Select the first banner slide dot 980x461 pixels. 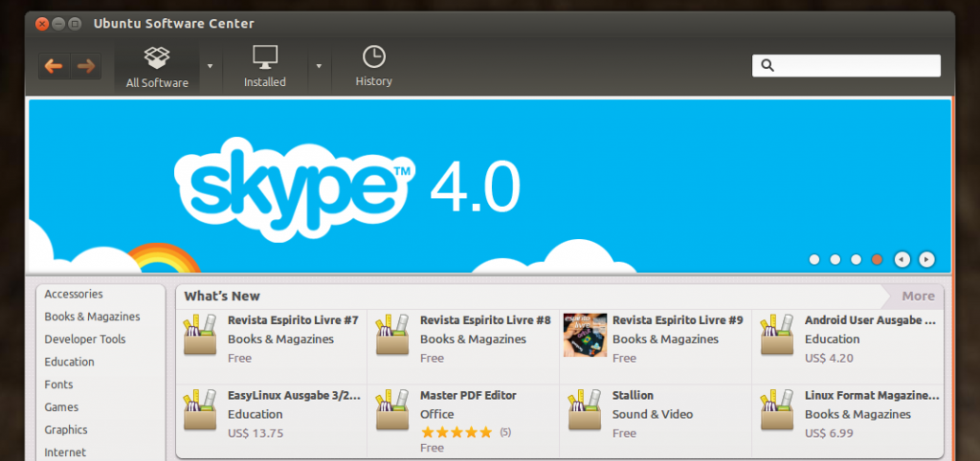[x=814, y=259]
